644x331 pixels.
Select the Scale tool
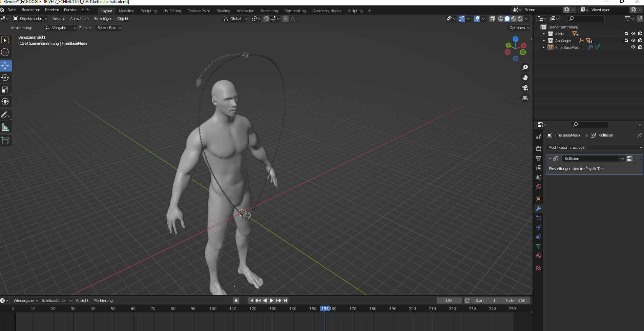point(5,89)
